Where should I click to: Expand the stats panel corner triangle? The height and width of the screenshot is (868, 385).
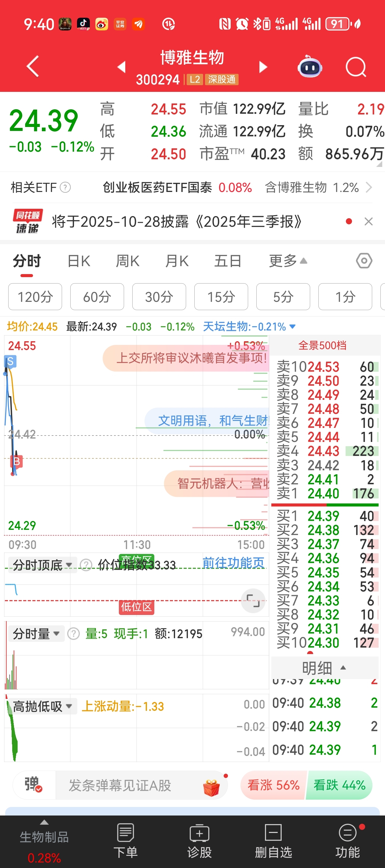point(379,164)
